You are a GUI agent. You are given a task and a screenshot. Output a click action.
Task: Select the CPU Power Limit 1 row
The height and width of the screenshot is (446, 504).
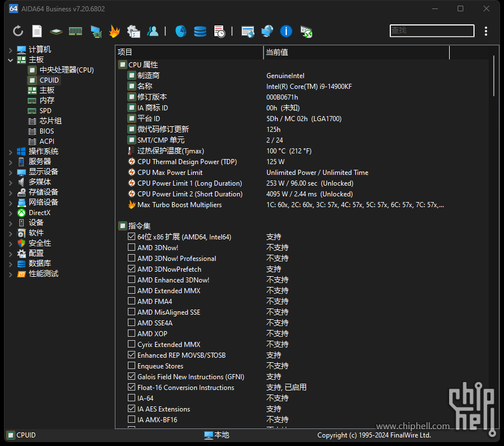click(x=241, y=183)
